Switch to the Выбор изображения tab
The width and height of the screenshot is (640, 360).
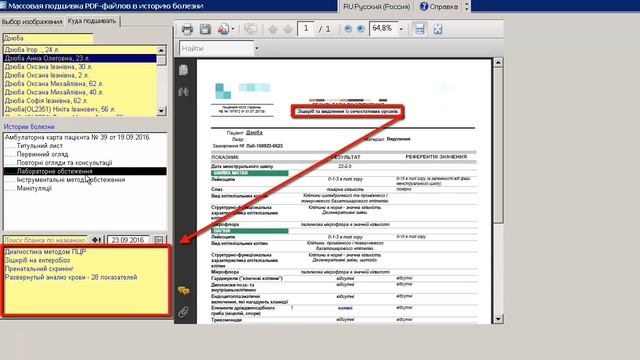[32, 22]
